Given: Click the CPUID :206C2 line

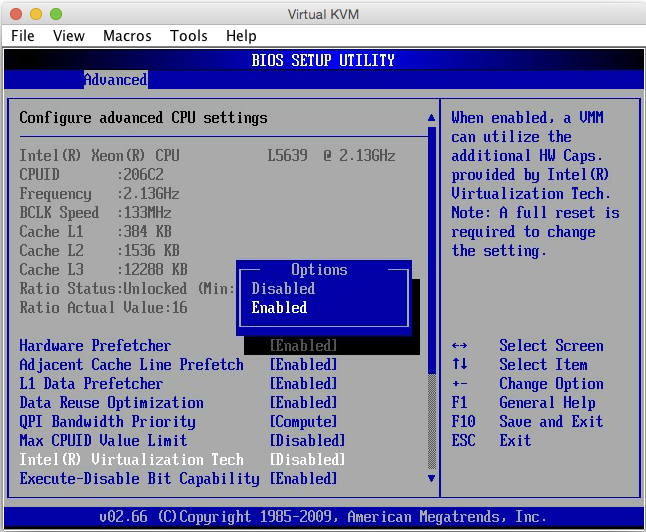Looking at the screenshot, I should click(91, 174).
